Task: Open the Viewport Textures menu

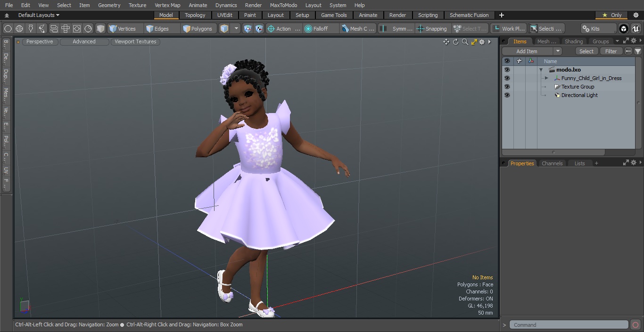Action: (135, 41)
